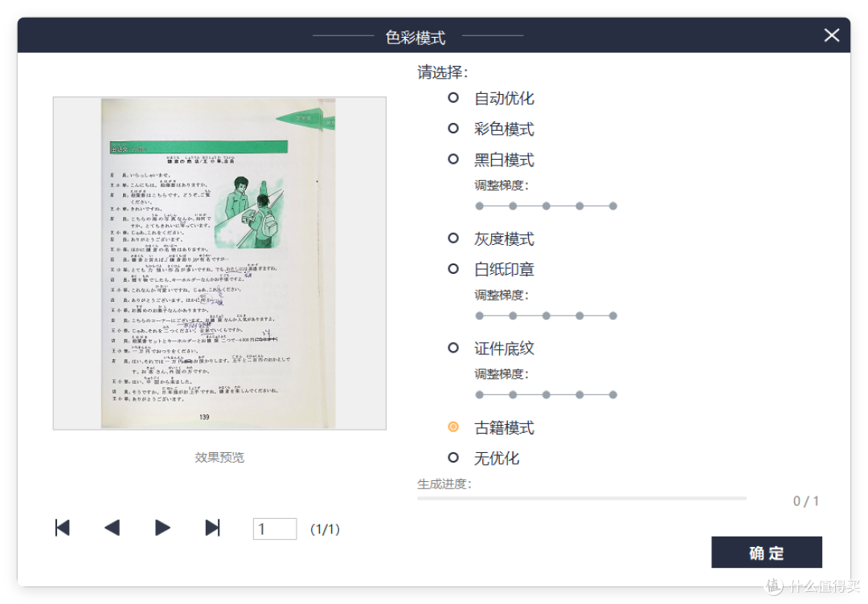Select the 白纸印章 radio option

coord(453,269)
